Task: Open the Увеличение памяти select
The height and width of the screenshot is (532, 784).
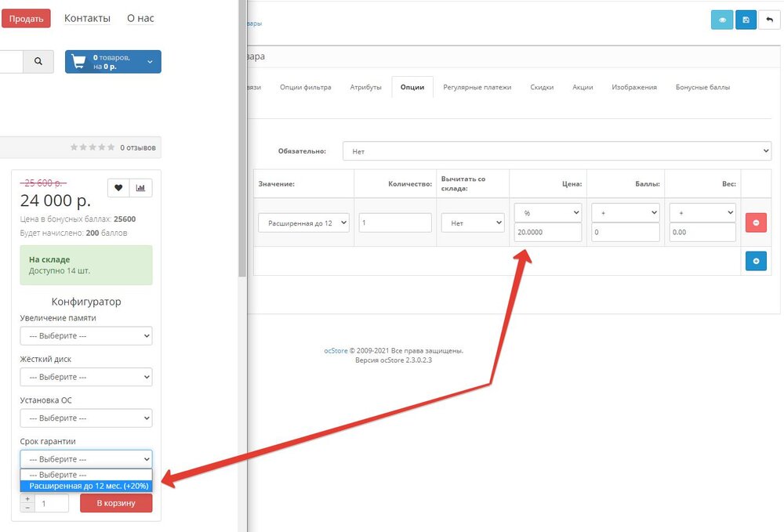Action: [86, 336]
